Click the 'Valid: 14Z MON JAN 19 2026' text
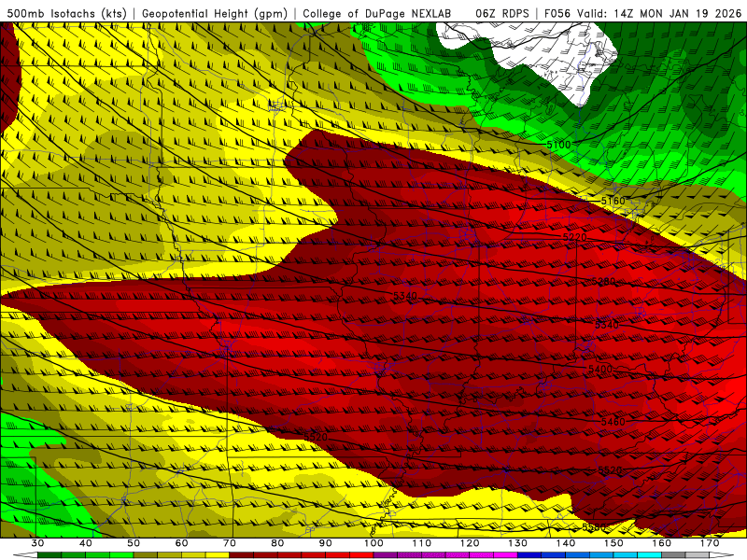The image size is (747, 560). 659,13
